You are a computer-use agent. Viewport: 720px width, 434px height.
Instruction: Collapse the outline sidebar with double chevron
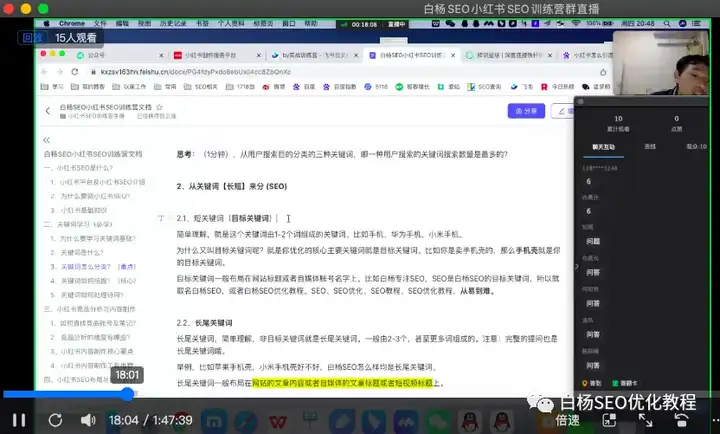(46, 140)
